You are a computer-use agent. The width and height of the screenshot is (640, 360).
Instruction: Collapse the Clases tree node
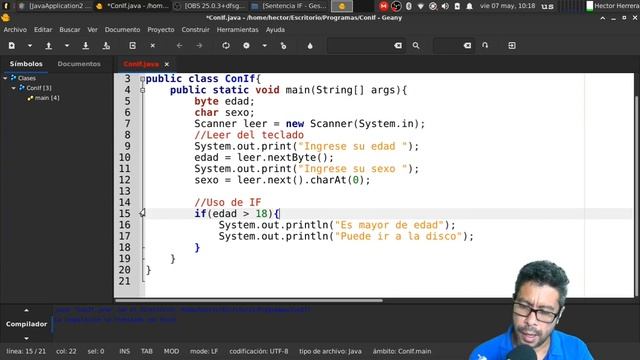(x=5, y=78)
